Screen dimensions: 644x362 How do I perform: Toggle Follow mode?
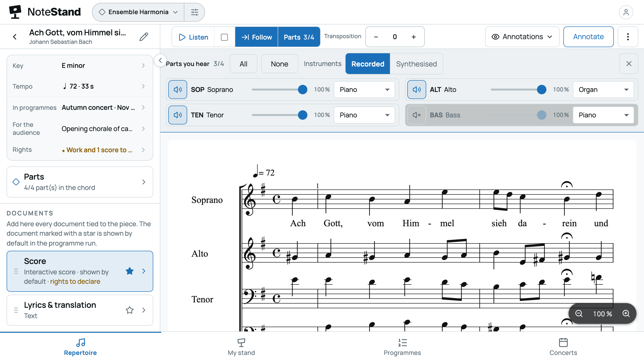pos(256,37)
